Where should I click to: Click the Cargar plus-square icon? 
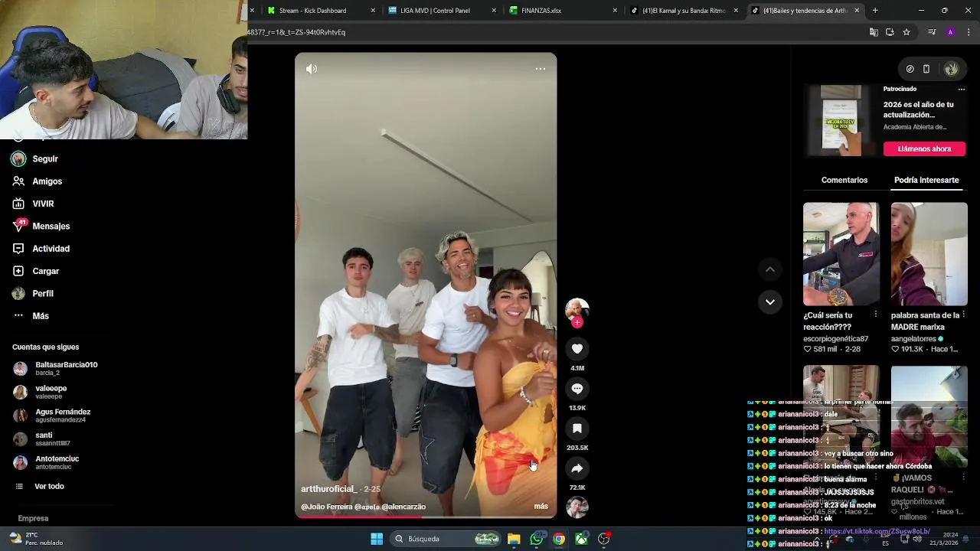pos(18,271)
